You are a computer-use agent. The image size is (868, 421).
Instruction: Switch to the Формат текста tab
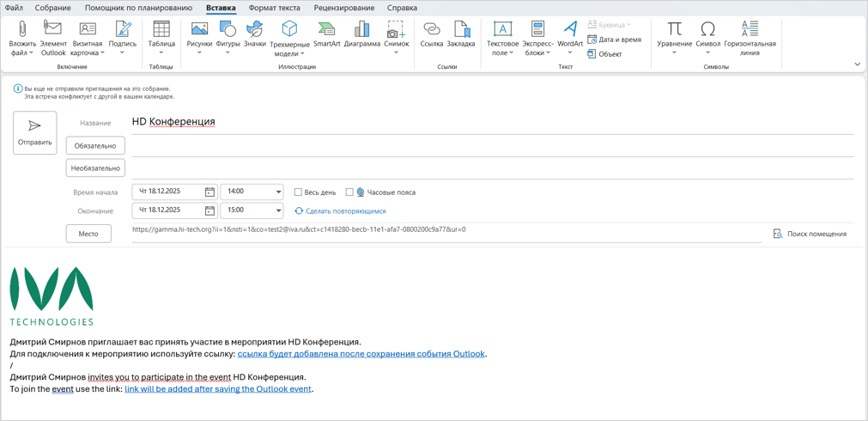(x=274, y=8)
